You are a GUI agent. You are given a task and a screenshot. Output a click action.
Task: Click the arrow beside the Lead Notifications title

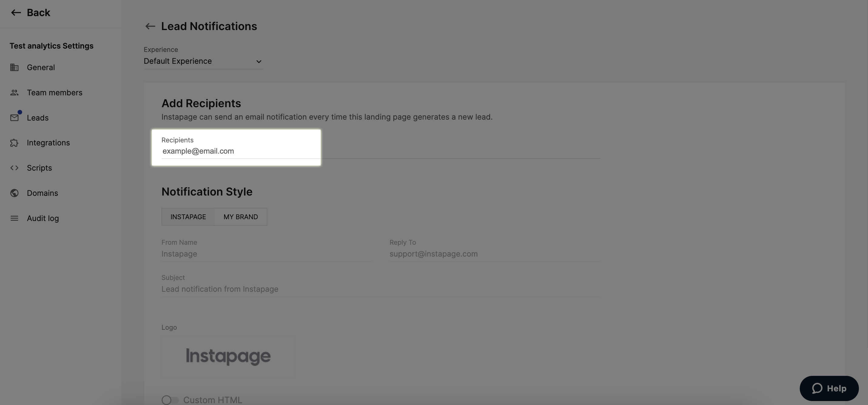coord(150,26)
